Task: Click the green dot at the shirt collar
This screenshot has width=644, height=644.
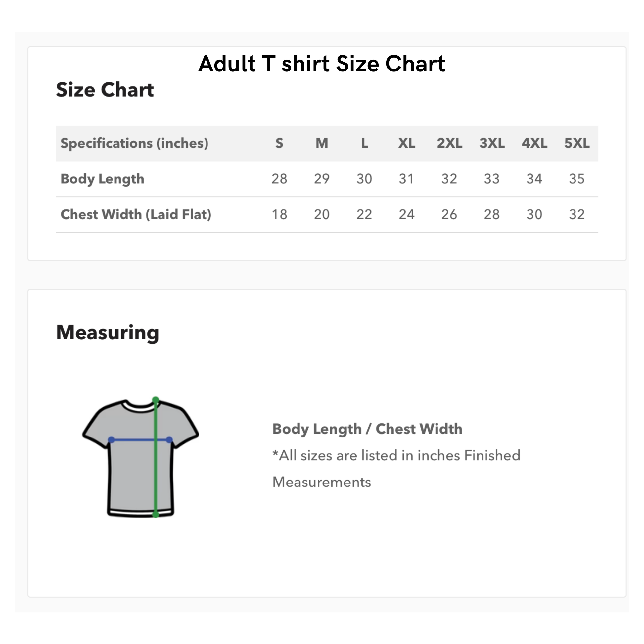Action: coord(155,400)
